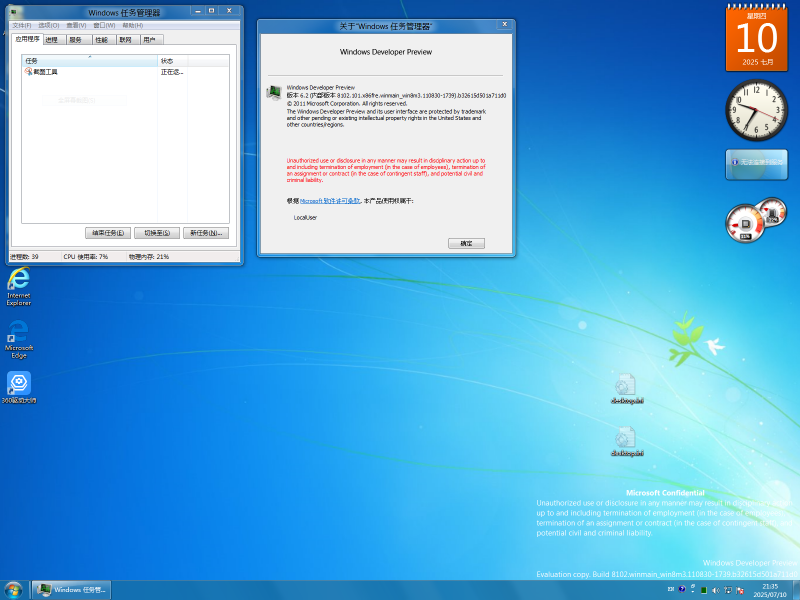Click the 切换至(S) button
800x600 pixels.
pos(157,233)
